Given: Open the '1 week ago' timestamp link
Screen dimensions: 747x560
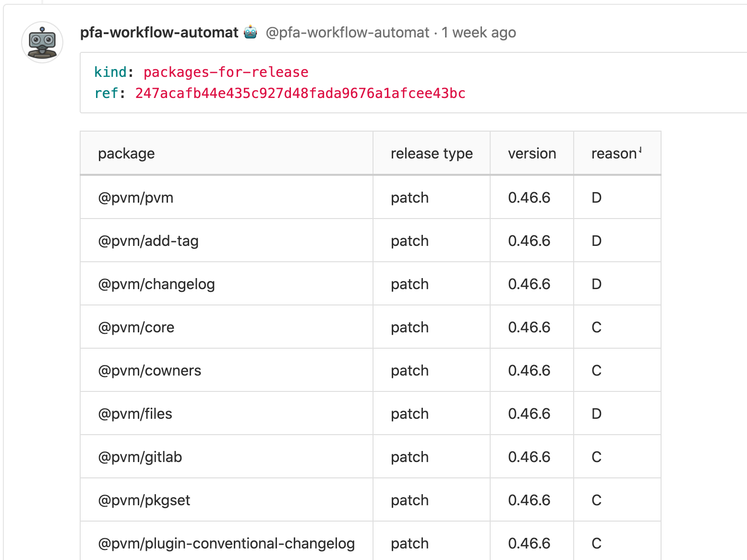Looking at the screenshot, I should pos(479,33).
